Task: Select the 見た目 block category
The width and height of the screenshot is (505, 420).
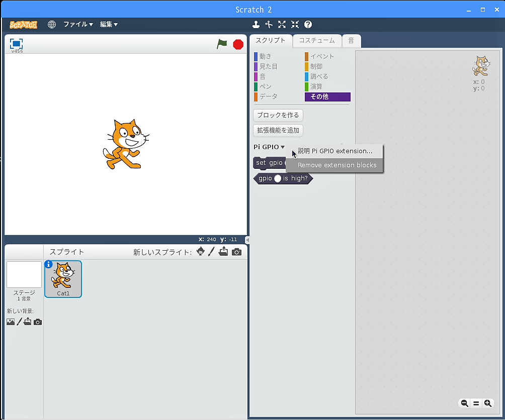Action: point(269,67)
